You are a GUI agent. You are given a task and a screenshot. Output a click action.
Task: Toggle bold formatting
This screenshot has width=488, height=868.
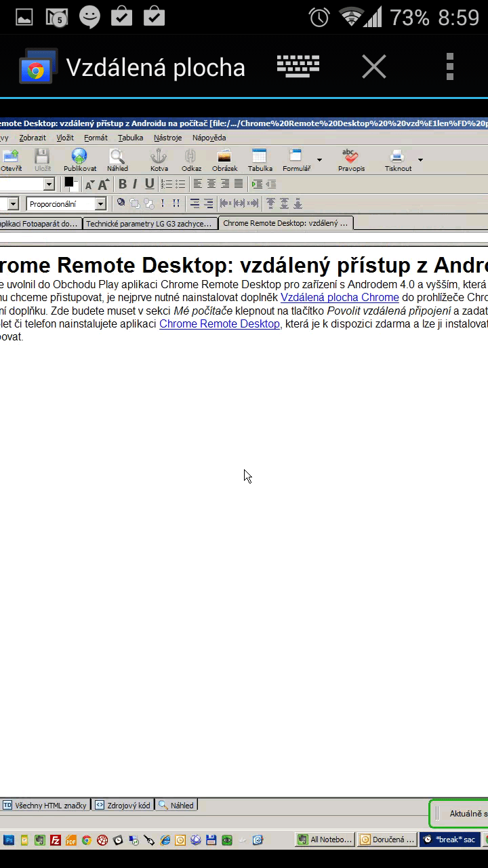pos(123,184)
